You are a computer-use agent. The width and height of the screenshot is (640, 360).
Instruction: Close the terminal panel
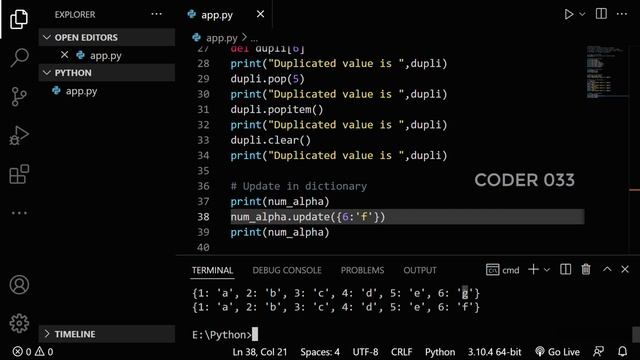pos(624,269)
